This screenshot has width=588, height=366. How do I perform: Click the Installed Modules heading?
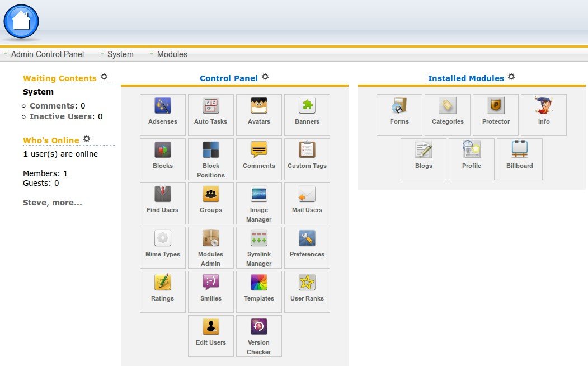point(466,78)
